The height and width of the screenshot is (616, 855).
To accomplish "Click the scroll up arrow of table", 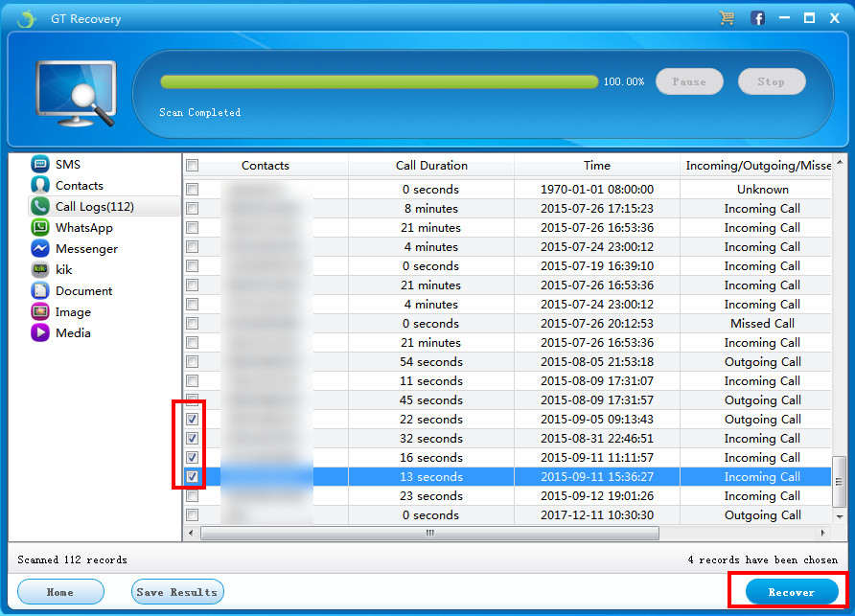I will tap(840, 163).
